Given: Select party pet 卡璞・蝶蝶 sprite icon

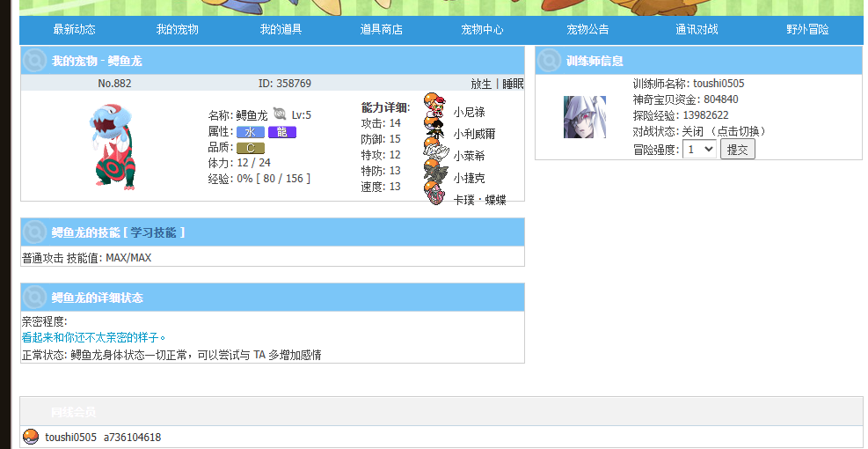Looking at the screenshot, I should [435, 194].
